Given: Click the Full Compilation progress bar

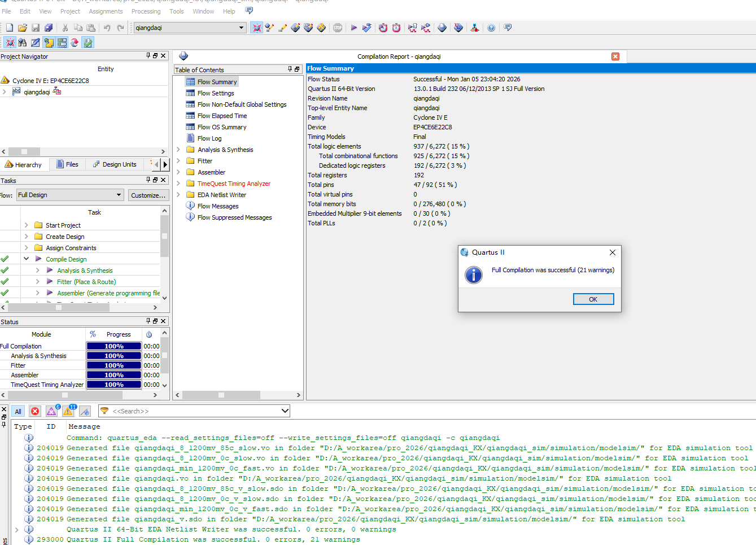Looking at the screenshot, I should (x=114, y=346).
